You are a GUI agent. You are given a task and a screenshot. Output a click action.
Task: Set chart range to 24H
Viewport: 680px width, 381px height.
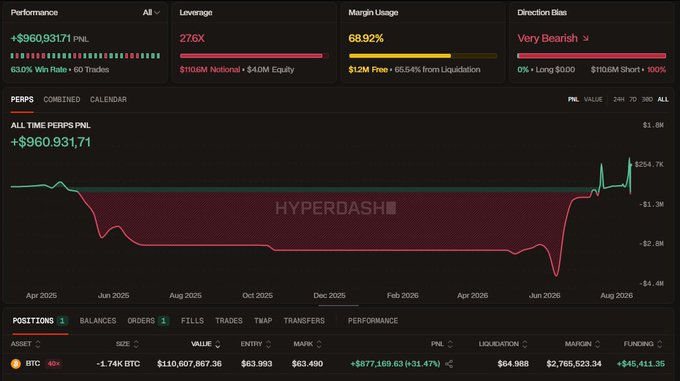(x=619, y=100)
